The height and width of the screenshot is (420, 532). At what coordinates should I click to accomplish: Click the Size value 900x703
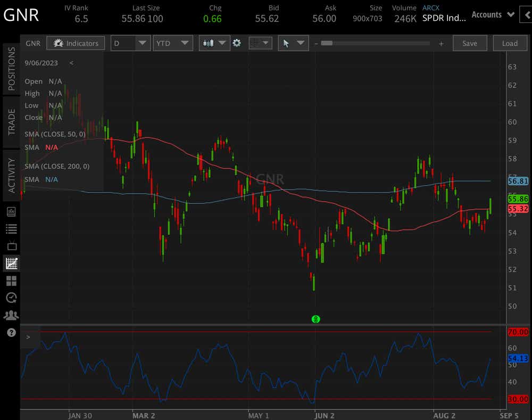(368, 19)
